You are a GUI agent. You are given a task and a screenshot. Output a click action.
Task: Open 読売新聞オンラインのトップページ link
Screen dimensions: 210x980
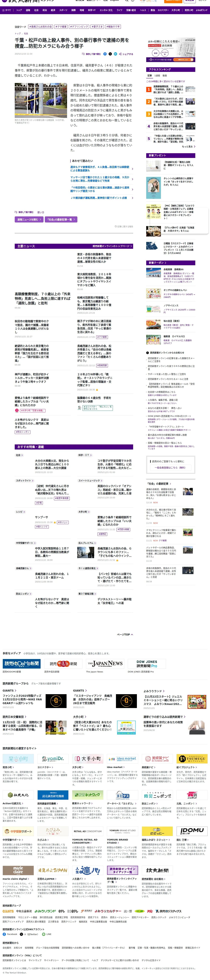(112, 246)
